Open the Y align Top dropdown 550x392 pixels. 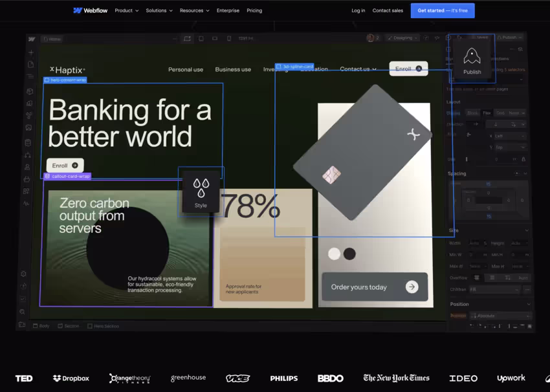511,147
